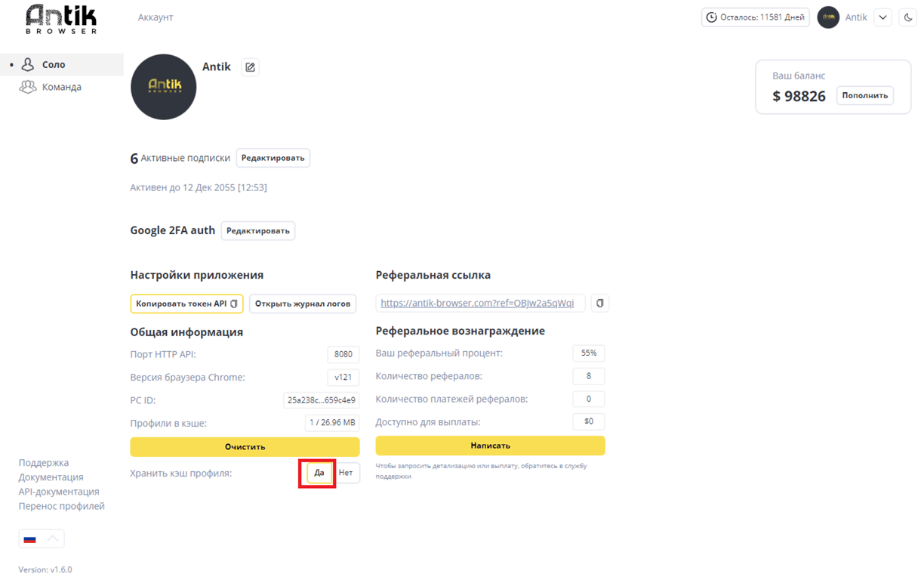Open the Перенос профилей link
Image resolution: width=924 pixels, height=580 pixels.
pos(62,506)
